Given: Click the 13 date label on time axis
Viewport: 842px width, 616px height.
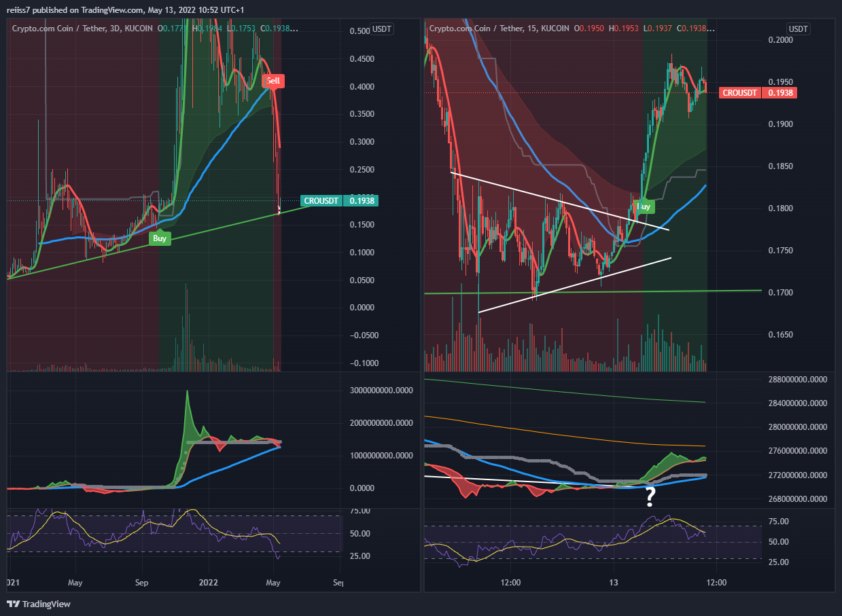Looking at the screenshot, I should pos(614,583).
